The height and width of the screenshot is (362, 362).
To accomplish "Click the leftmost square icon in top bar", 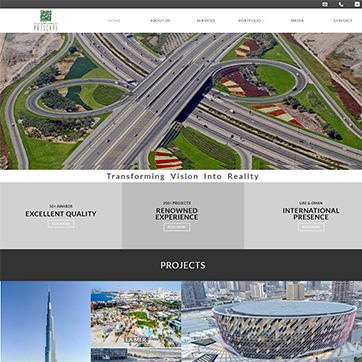I will (325, 4).
